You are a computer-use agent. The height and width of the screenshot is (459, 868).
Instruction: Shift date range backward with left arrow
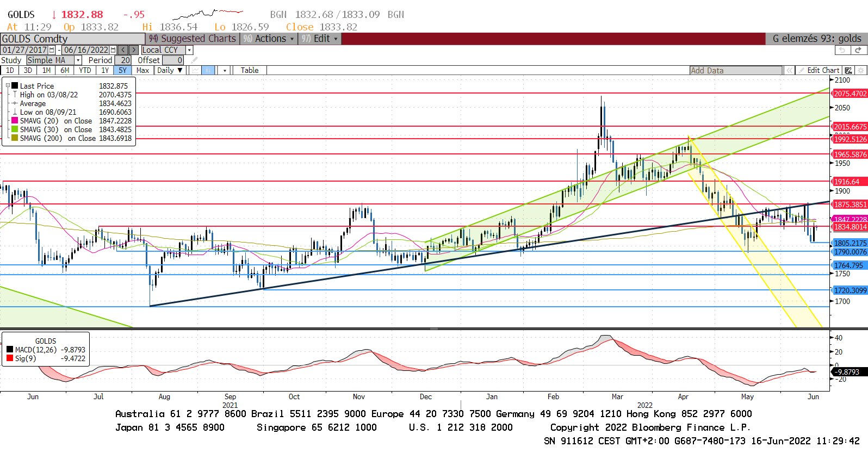123,49
